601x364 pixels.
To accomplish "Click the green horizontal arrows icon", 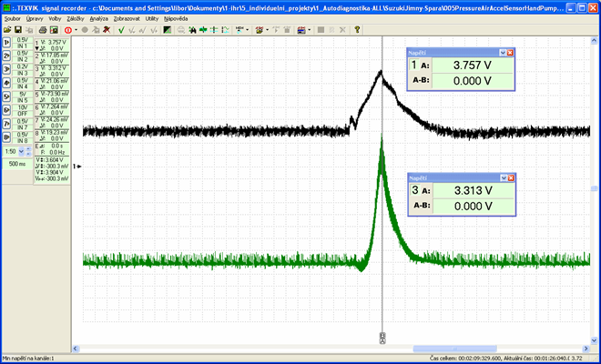I will pyautogui.click(x=203, y=30).
